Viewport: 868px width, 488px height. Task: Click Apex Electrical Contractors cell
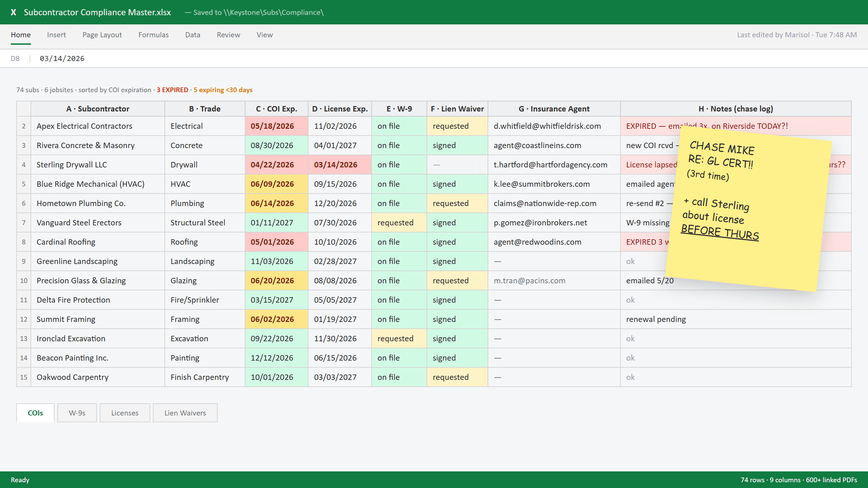coord(98,126)
